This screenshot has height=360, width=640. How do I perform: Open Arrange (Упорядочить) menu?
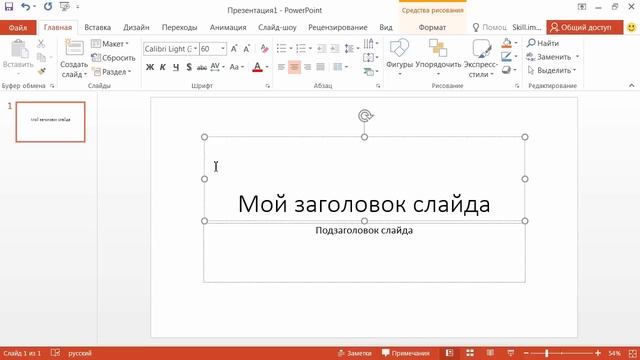click(x=438, y=57)
